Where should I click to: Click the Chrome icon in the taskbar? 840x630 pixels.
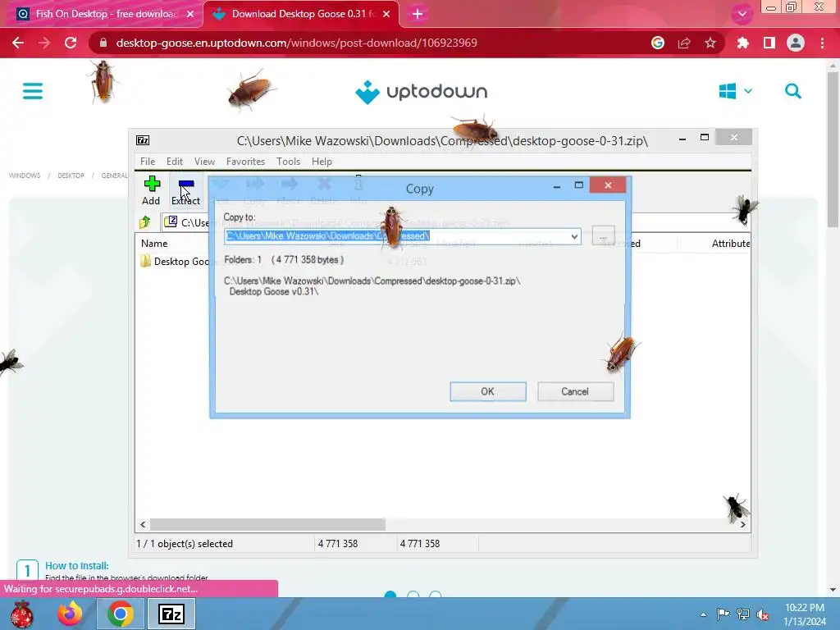tap(121, 614)
